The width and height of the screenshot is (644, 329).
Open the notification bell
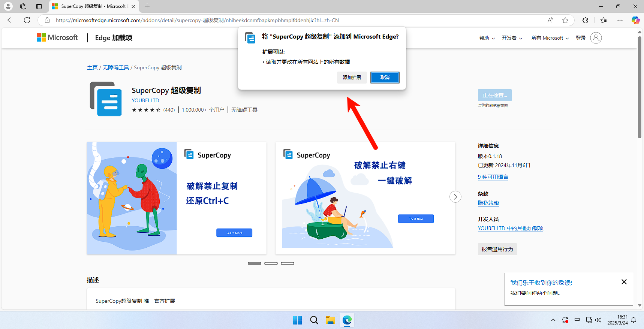pos(634,320)
